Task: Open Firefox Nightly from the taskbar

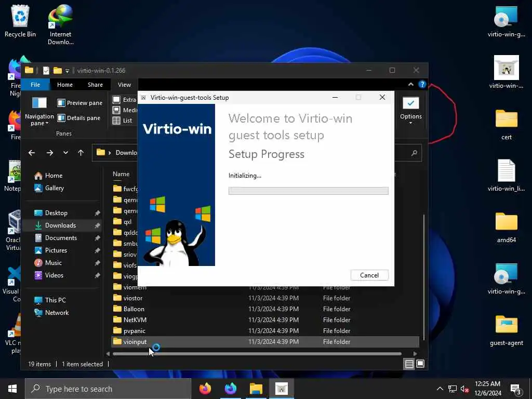Action: click(231, 389)
